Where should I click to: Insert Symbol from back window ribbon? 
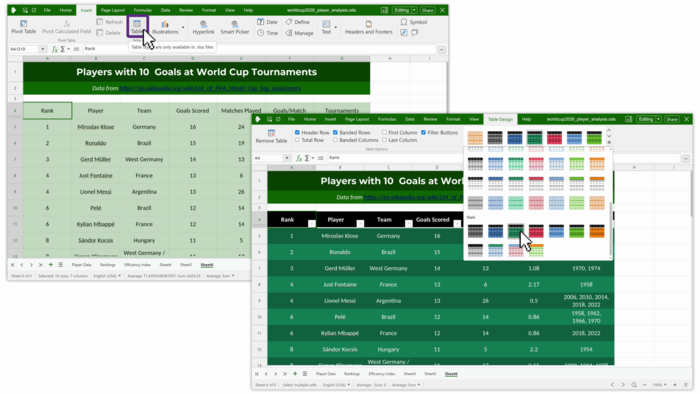414,22
